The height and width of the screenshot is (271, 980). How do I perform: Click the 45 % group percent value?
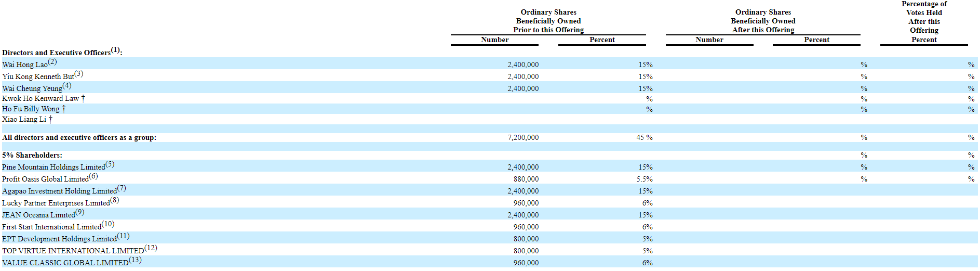645,138
